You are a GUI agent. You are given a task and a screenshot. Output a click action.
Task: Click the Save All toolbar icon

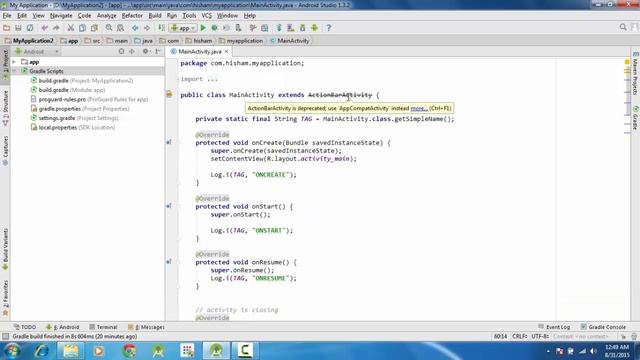[18, 28]
